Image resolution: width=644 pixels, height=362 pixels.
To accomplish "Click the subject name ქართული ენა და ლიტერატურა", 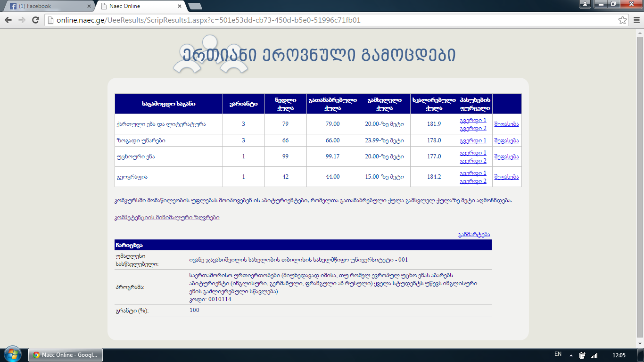I will click(x=161, y=124).
